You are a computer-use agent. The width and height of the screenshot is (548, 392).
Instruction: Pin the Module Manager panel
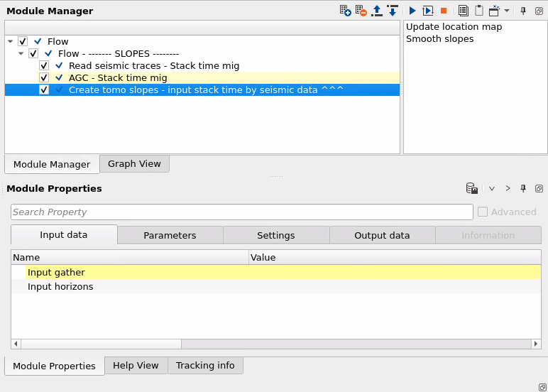pyautogui.click(x=523, y=11)
